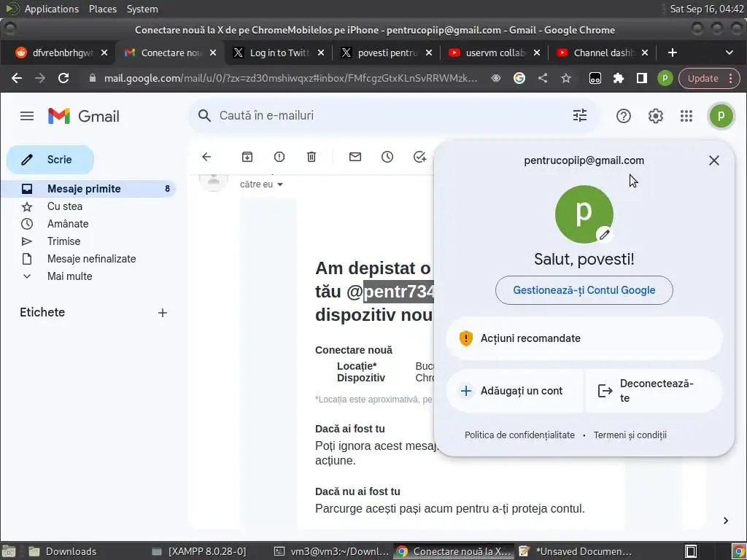Click the clock in top panel
747x560 pixels.
pos(706,9)
